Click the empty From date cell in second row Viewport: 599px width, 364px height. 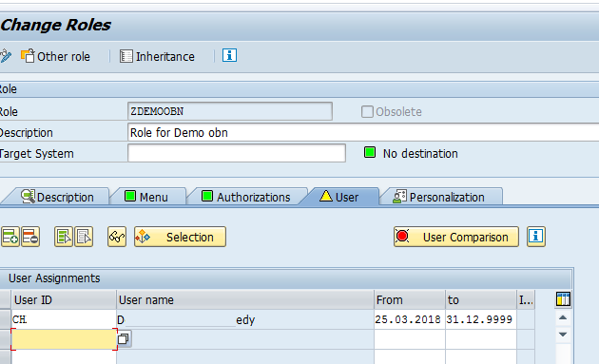click(x=410, y=339)
